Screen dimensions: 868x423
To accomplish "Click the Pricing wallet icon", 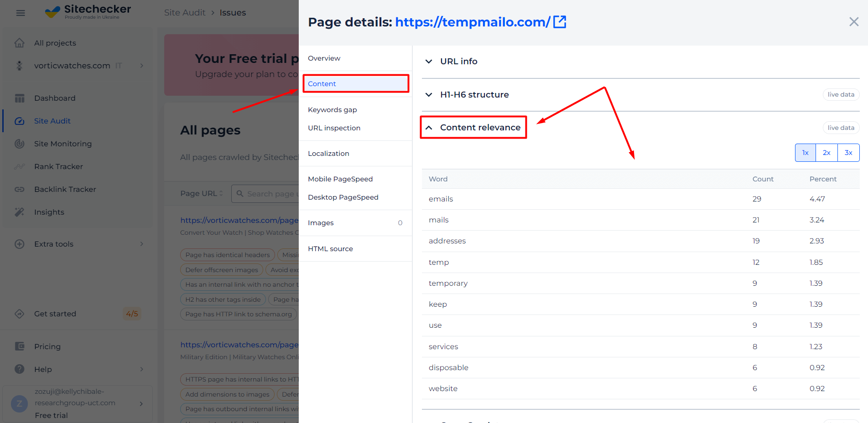I will (x=20, y=346).
